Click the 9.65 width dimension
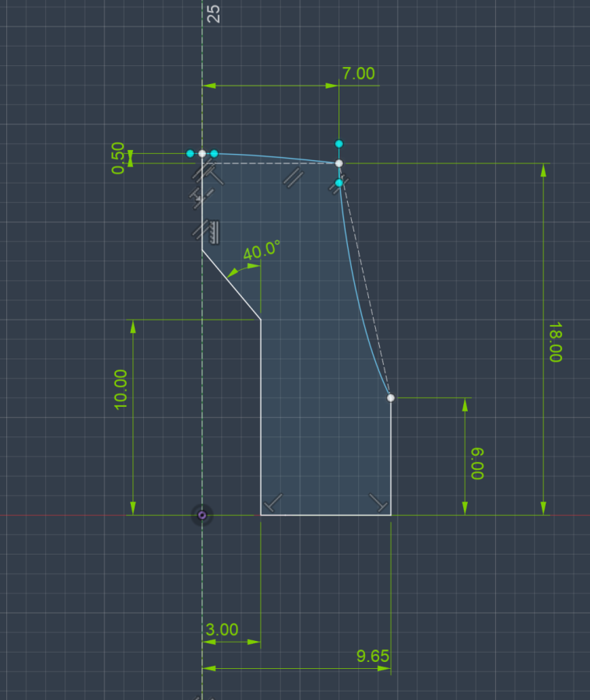590x700 pixels. (x=372, y=656)
